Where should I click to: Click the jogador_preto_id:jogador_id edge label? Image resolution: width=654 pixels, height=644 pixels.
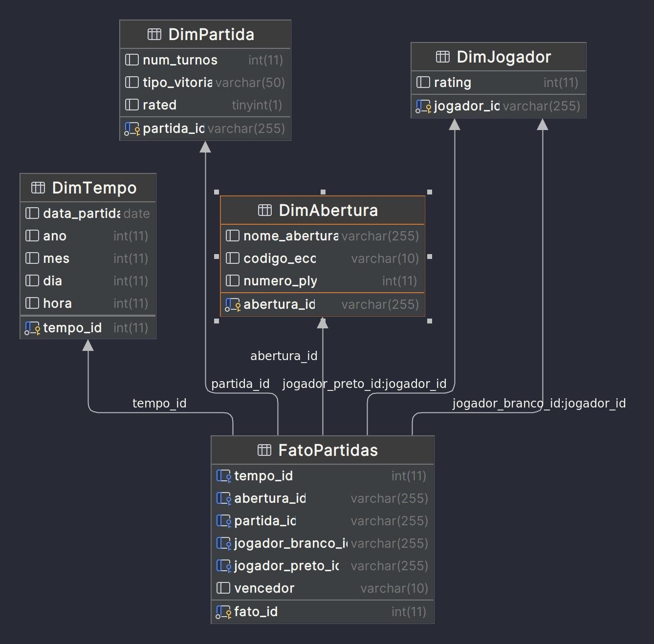pos(364,384)
